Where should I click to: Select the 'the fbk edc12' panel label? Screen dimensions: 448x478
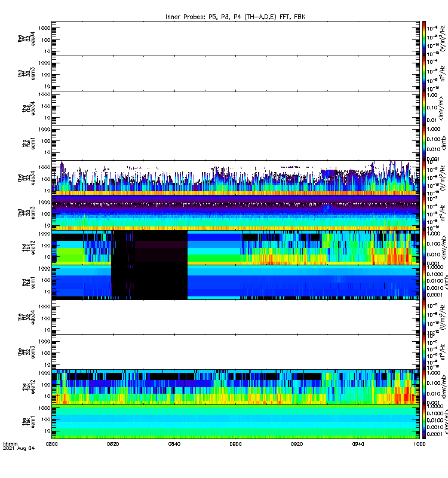29,387
